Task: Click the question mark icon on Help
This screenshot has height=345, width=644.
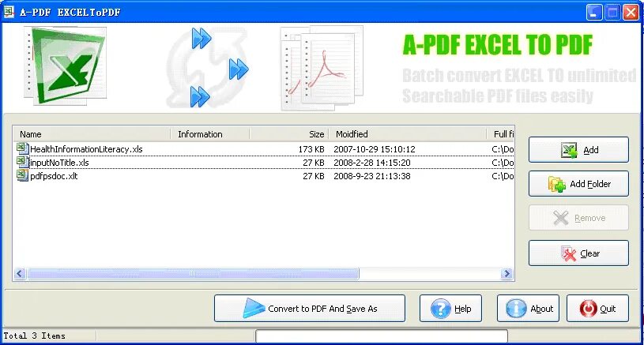Action: pyautogui.click(x=440, y=309)
